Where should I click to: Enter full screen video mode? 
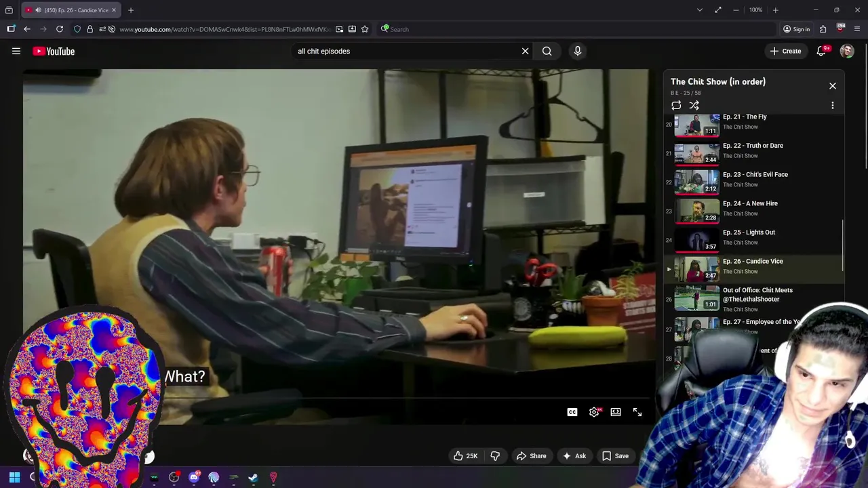pos(637,412)
